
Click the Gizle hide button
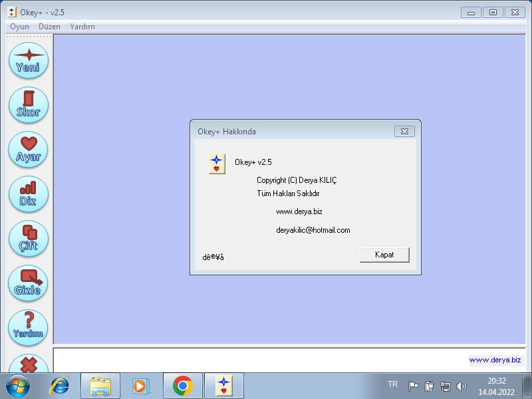pyautogui.click(x=29, y=283)
